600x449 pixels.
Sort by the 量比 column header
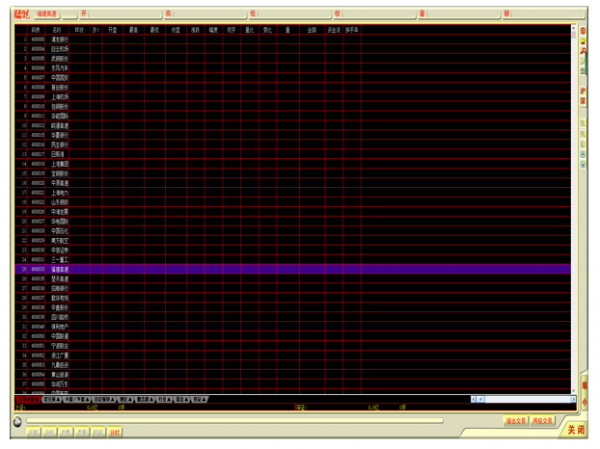249,30
